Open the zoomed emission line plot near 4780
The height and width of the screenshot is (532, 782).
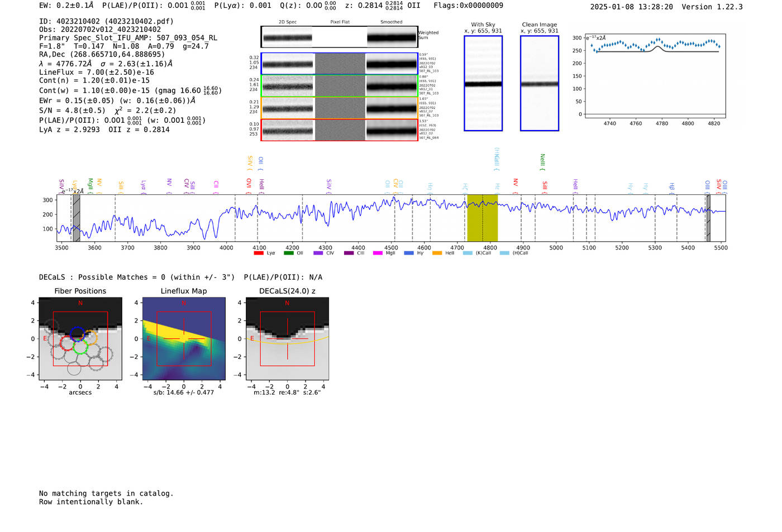coord(655,76)
